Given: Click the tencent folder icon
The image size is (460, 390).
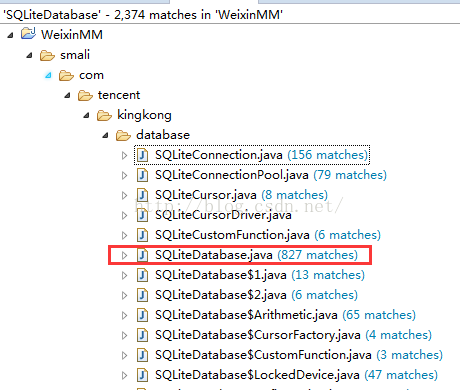Looking at the screenshot, I should (85, 95).
